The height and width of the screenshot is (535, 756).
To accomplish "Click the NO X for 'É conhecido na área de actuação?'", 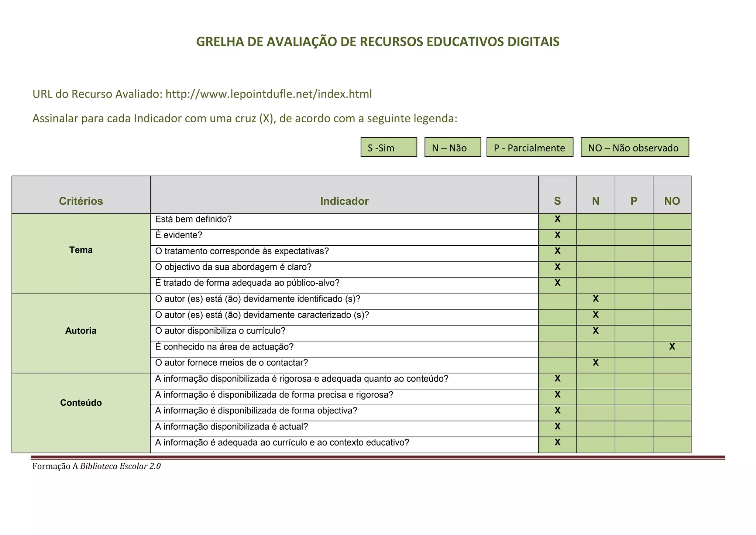I will coord(672,347).
